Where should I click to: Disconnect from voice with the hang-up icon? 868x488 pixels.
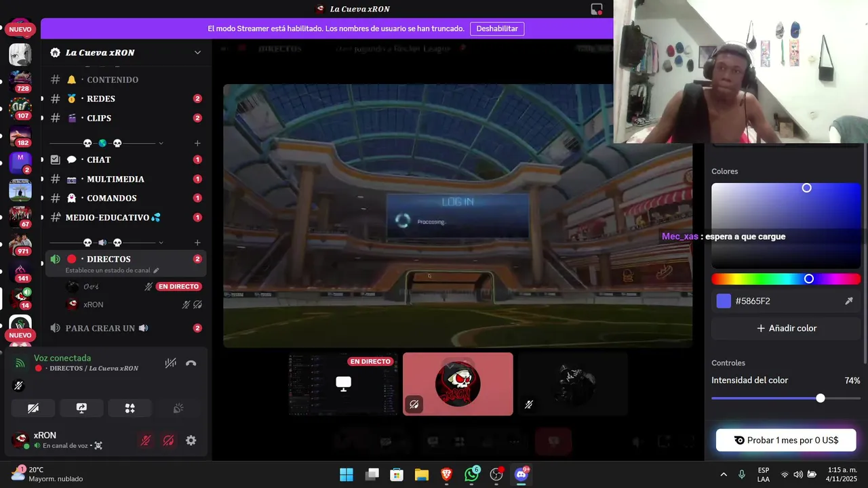coord(191,363)
